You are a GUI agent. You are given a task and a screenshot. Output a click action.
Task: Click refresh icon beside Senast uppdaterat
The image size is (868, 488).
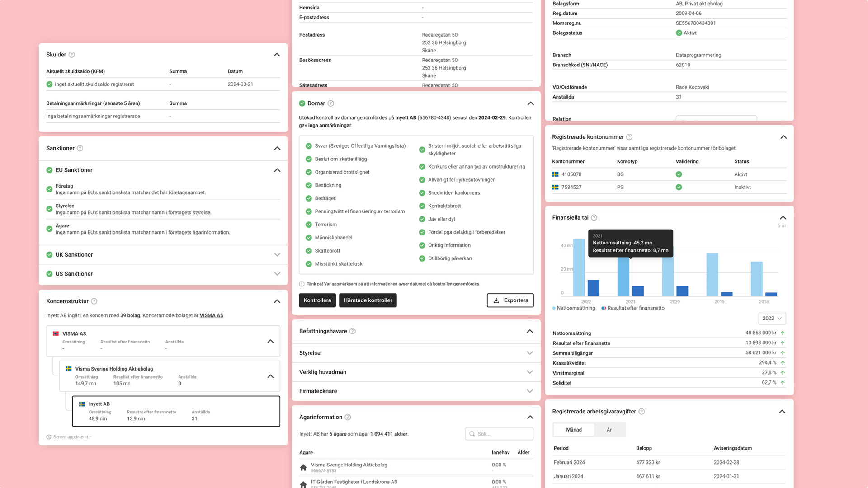click(x=49, y=437)
